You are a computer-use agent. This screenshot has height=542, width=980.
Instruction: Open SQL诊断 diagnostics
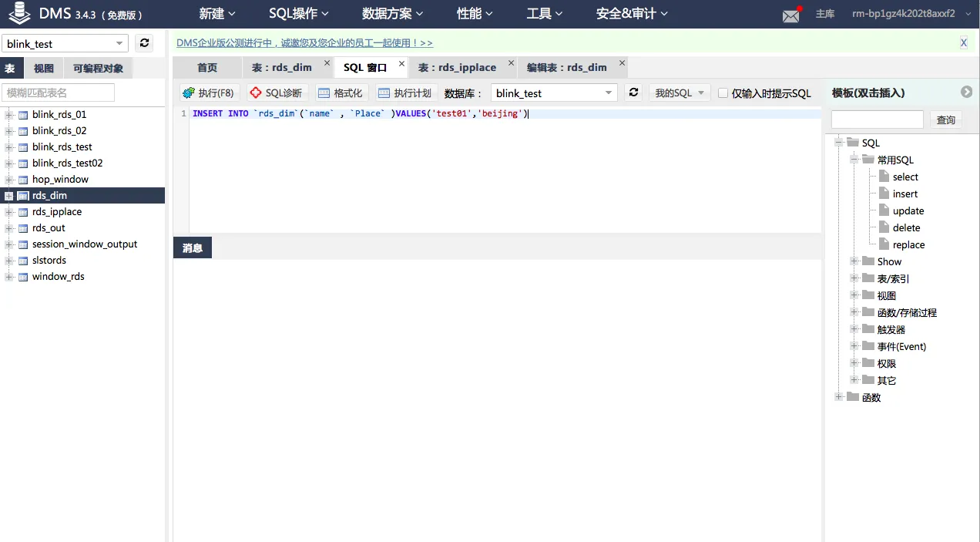point(276,93)
